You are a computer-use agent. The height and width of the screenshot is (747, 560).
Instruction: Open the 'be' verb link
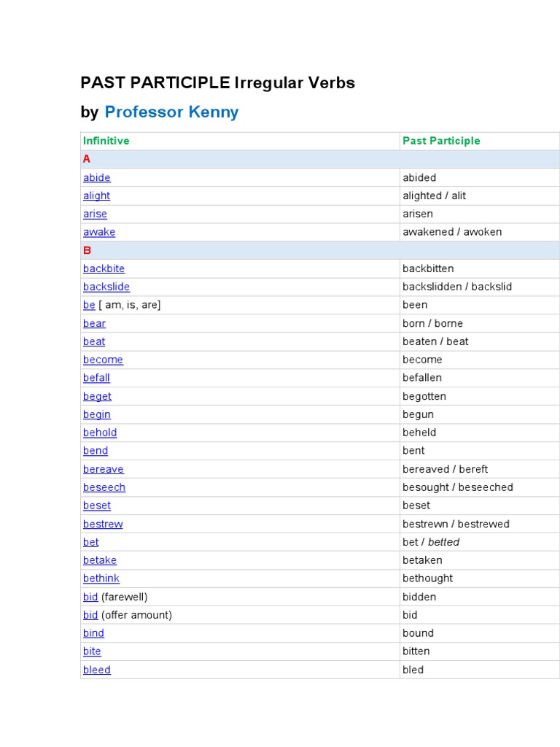coord(89,305)
